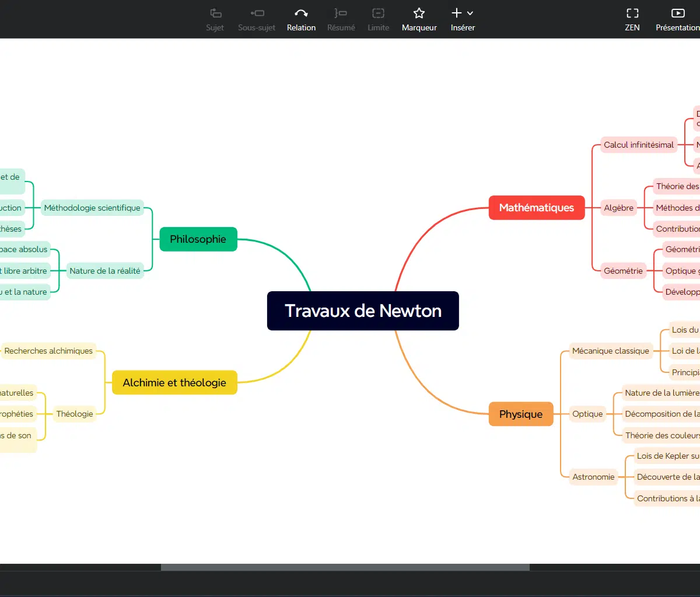Click the Astronomie subtopic
The height and width of the screenshot is (597, 700).
tap(593, 477)
